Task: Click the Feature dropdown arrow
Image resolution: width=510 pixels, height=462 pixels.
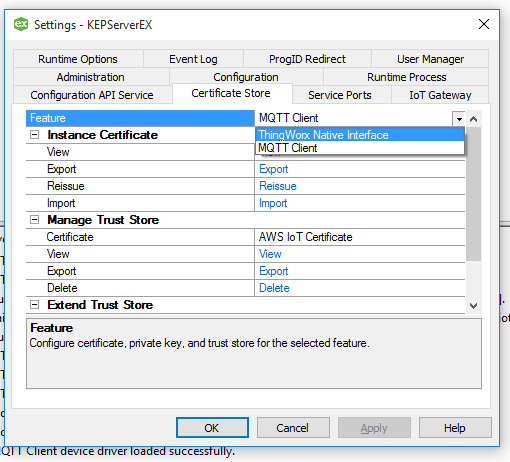Action: click(459, 119)
